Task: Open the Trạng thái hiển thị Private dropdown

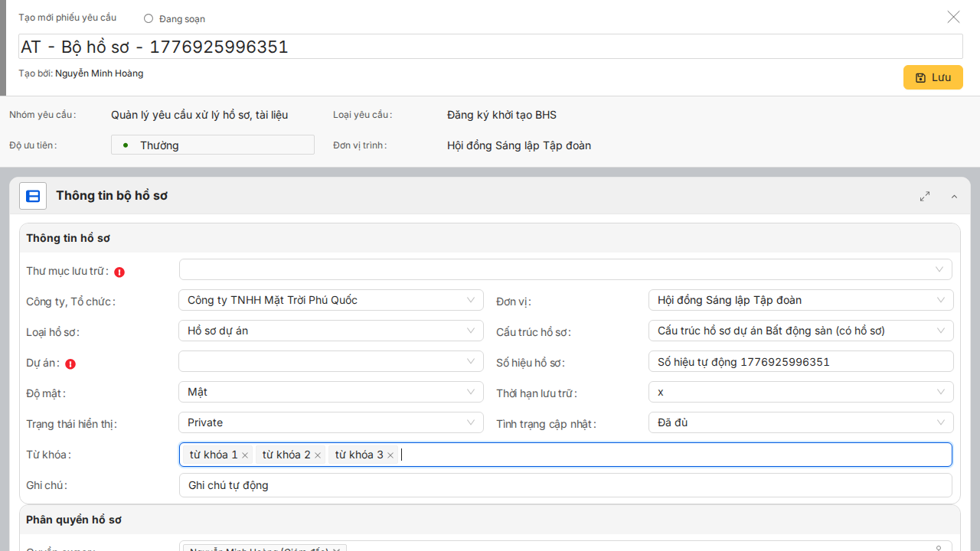Action: tap(331, 422)
